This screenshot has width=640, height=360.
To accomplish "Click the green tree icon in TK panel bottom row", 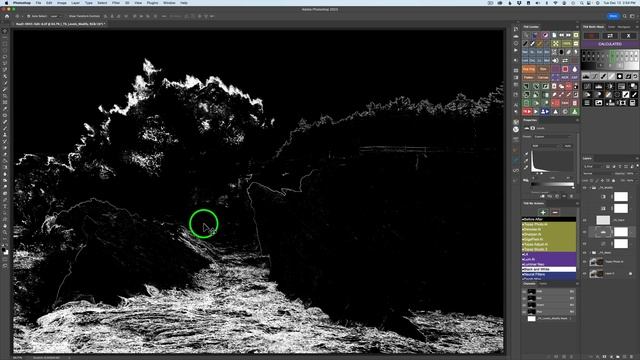I will pos(575,111).
